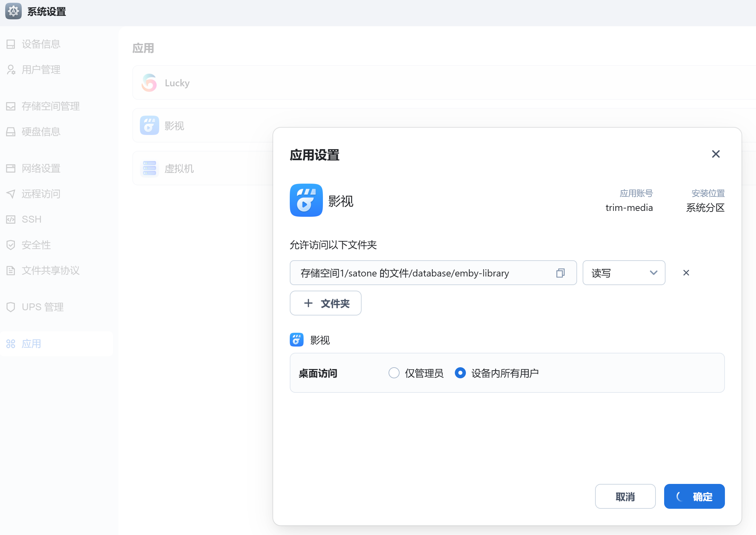Click the 取消 button
This screenshot has width=756, height=535.
coord(625,496)
